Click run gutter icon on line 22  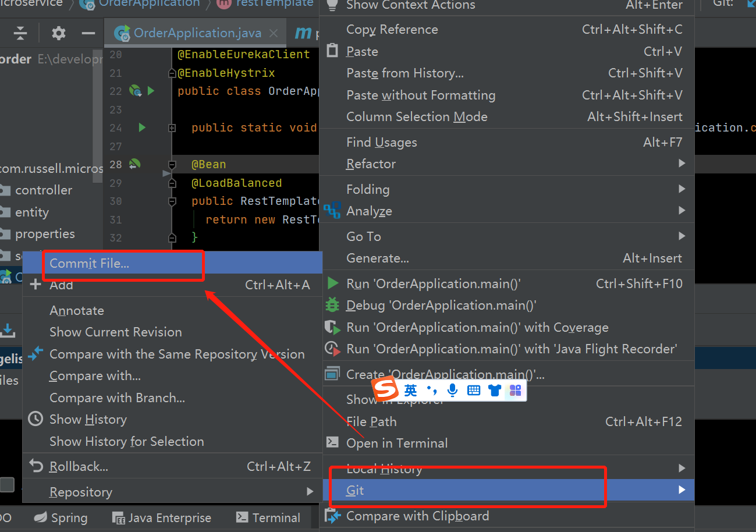(151, 91)
